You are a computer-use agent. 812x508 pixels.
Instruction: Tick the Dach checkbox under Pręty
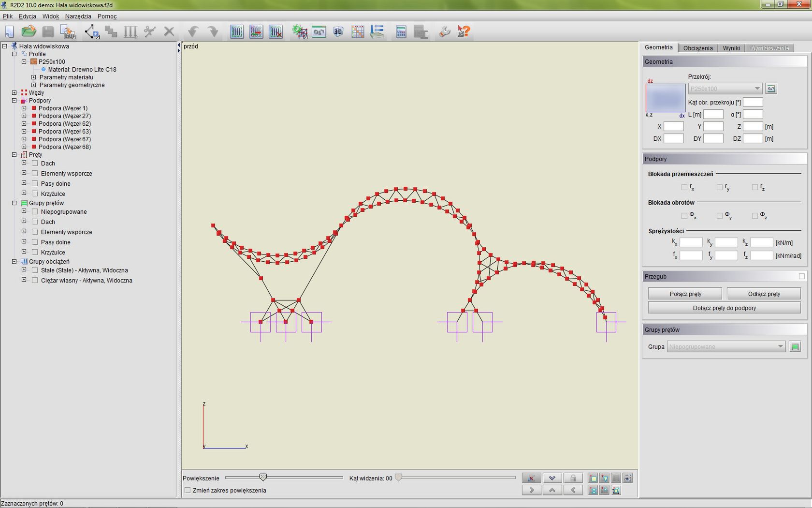pyautogui.click(x=35, y=164)
